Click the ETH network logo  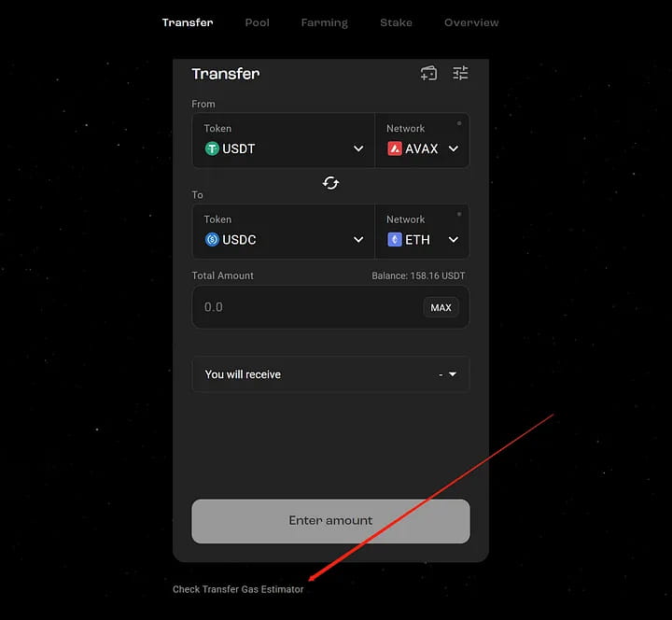tap(395, 240)
